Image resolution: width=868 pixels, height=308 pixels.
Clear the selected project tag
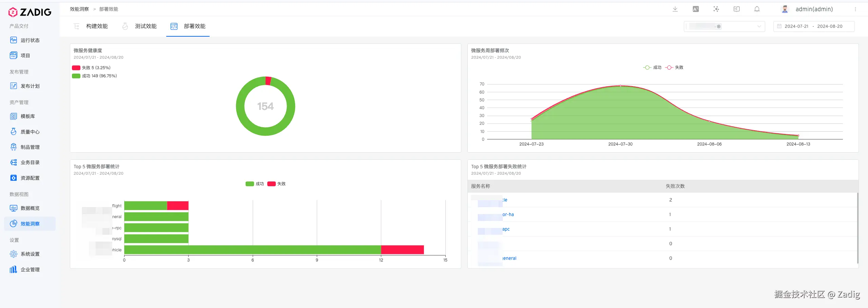coord(718,26)
